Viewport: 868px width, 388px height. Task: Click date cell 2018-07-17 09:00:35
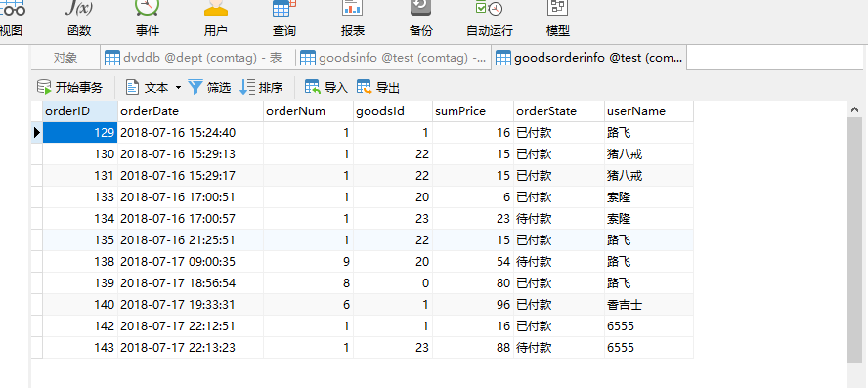click(191, 261)
